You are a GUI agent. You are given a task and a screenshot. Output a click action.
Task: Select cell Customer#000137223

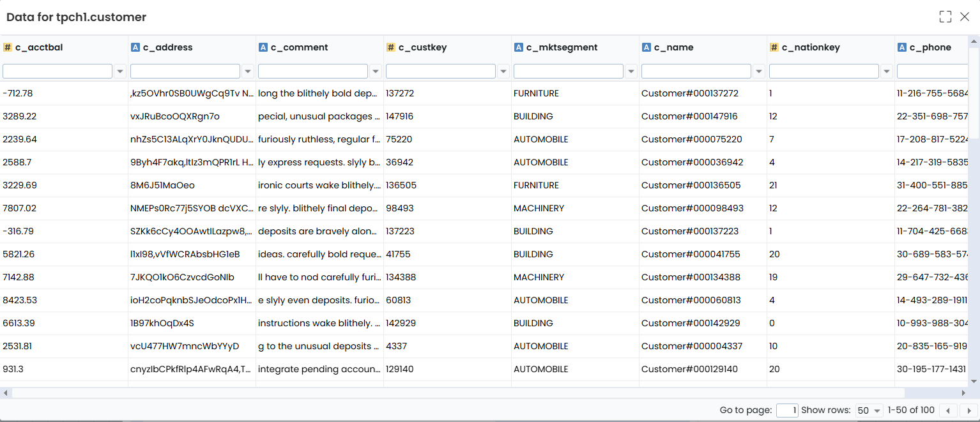tap(703, 231)
